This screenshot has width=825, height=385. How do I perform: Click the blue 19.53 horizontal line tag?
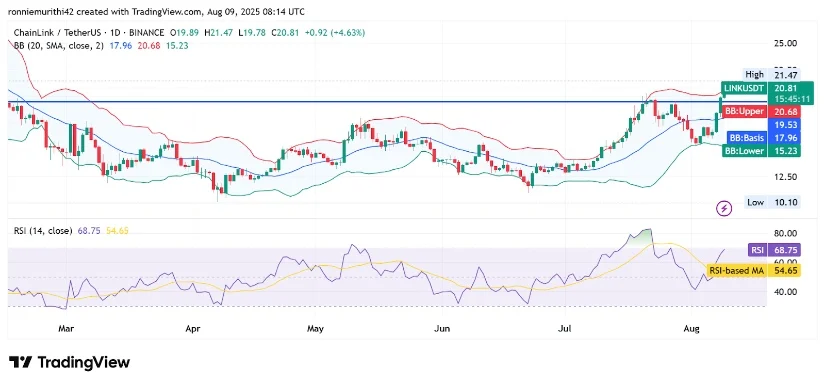[x=784, y=125]
